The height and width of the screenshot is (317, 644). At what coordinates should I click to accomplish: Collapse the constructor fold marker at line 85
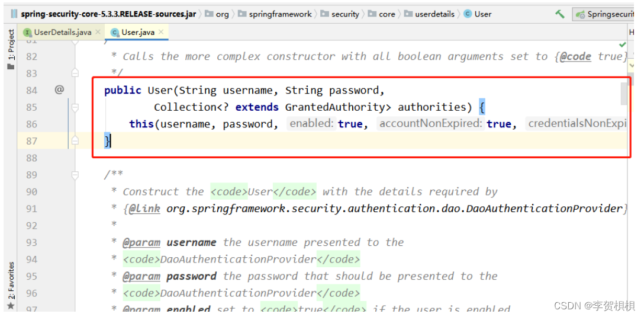75,107
